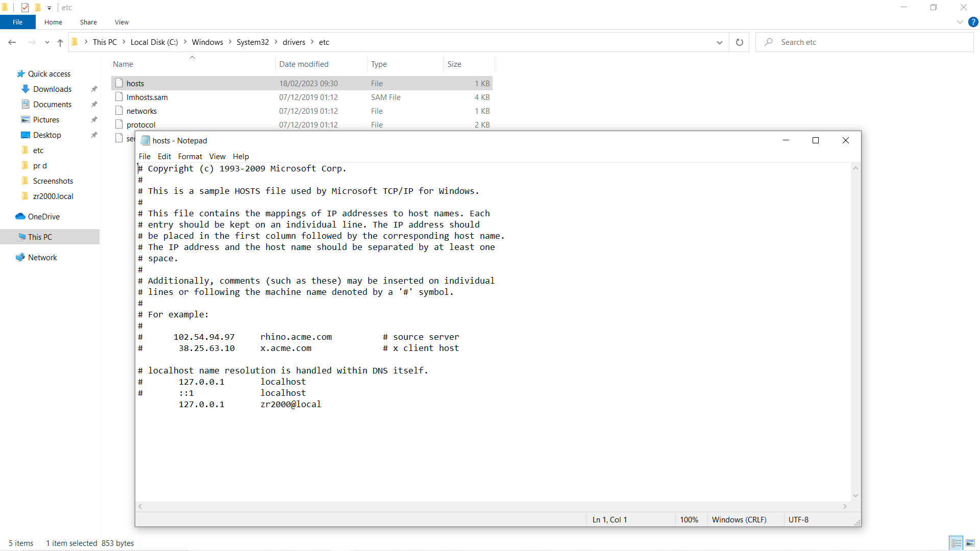Open pr d folder in Quick access
This screenshot has height=551, width=980.
(x=40, y=166)
